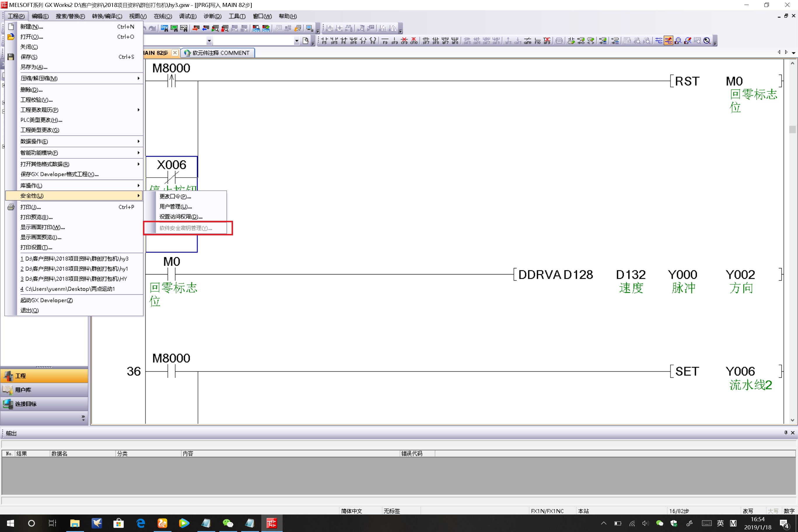This screenshot has height=532, width=798.
Task: Select 用户管理 in security submenu
Action: [x=175, y=206]
